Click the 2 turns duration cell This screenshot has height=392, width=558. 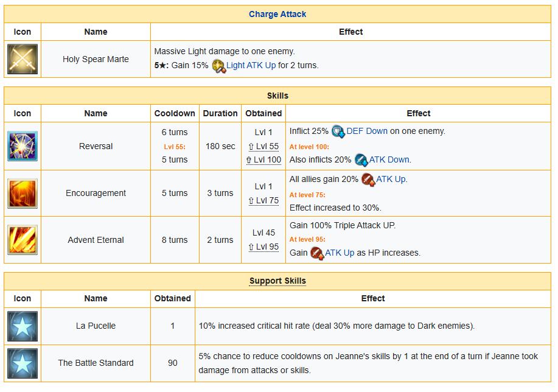(220, 240)
